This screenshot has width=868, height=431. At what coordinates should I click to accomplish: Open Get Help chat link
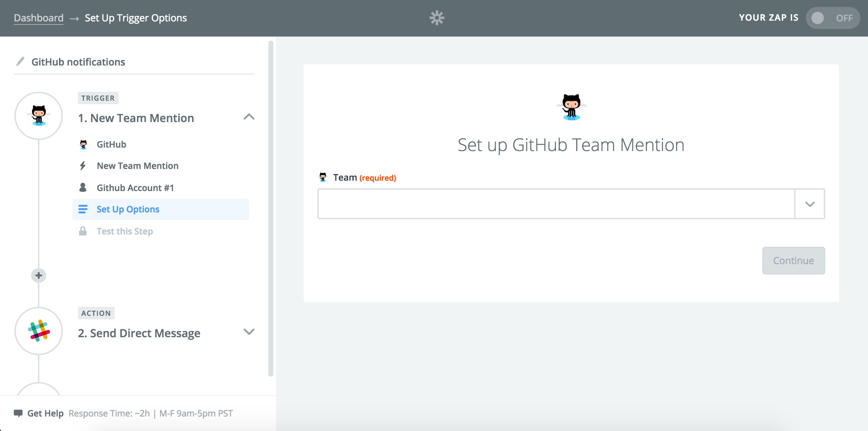pyautogui.click(x=45, y=413)
